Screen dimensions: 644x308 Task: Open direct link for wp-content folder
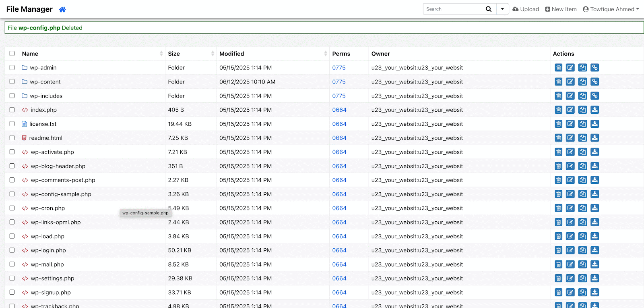click(x=595, y=82)
